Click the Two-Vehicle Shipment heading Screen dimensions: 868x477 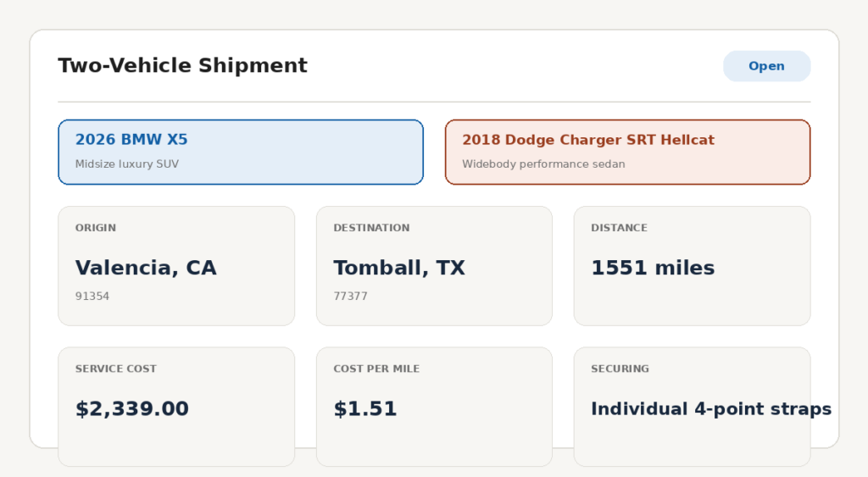(182, 65)
